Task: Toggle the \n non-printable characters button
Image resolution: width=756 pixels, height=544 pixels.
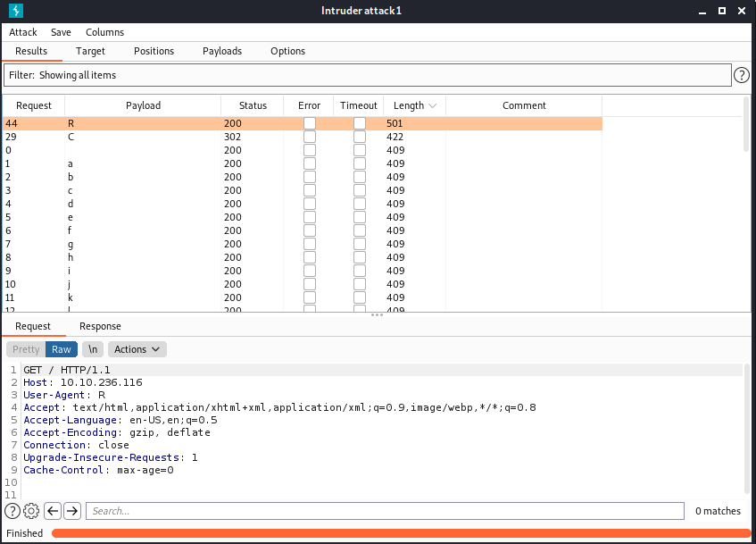Action: pos(93,349)
